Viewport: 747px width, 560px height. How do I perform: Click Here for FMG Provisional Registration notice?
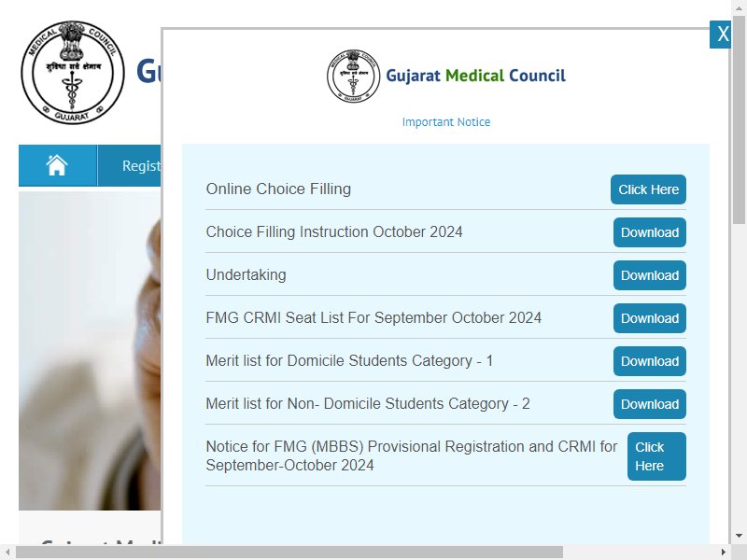(x=656, y=456)
